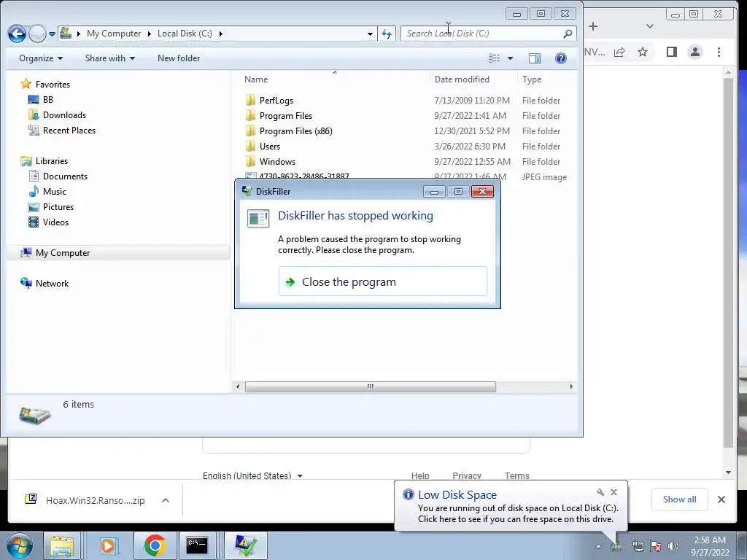Open the view options dropdown arrow

[x=510, y=58]
